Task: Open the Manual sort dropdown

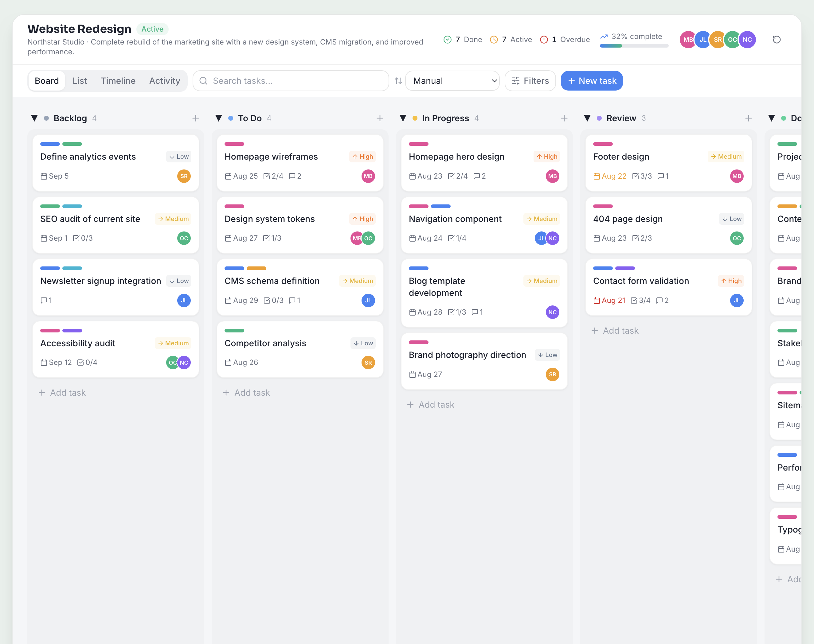Action: 452,81
